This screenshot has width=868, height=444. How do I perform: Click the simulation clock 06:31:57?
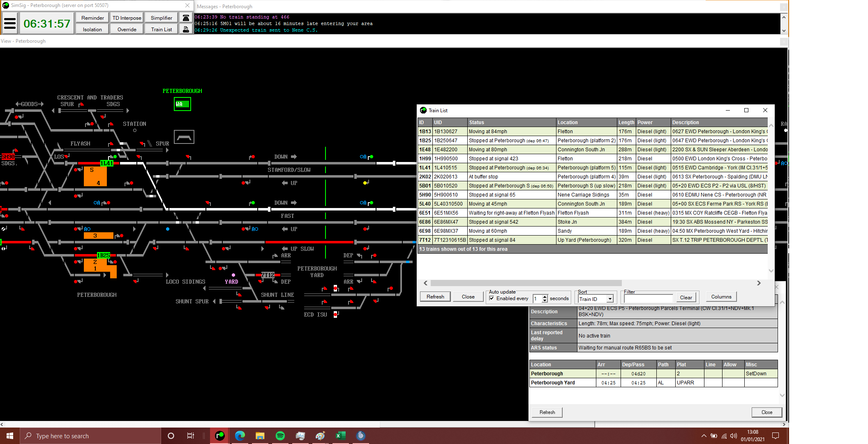pyautogui.click(x=47, y=23)
